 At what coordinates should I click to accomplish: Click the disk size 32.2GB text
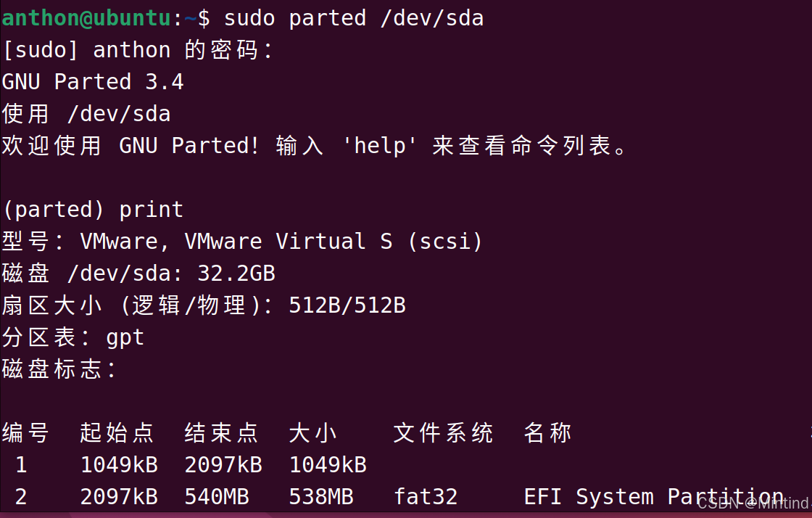(236, 274)
